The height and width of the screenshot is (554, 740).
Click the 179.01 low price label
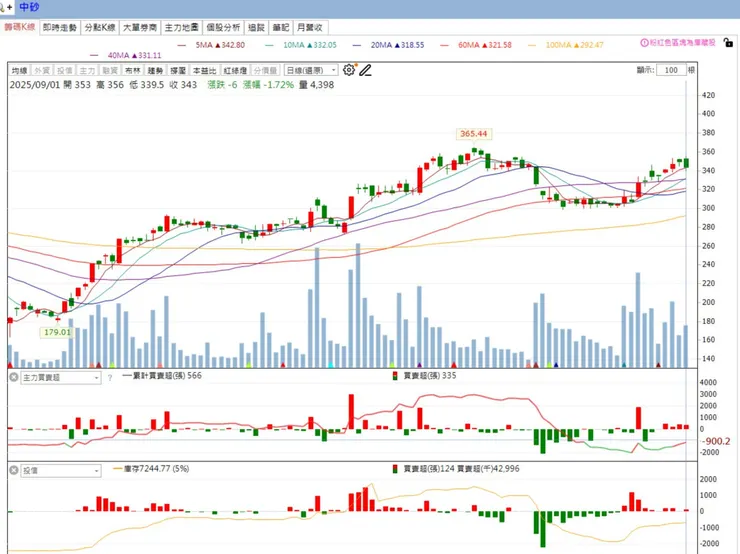tap(57, 332)
